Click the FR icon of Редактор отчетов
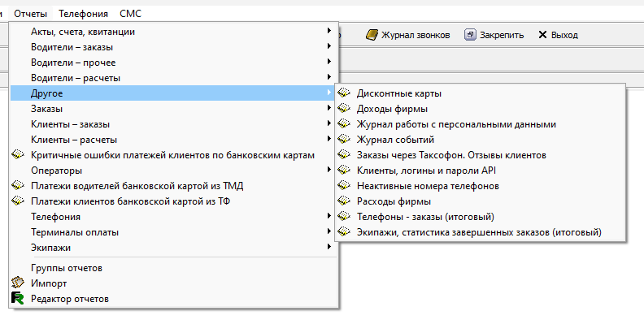Image resolution: width=644 pixels, height=324 pixels. pyautogui.click(x=18, y=298)
